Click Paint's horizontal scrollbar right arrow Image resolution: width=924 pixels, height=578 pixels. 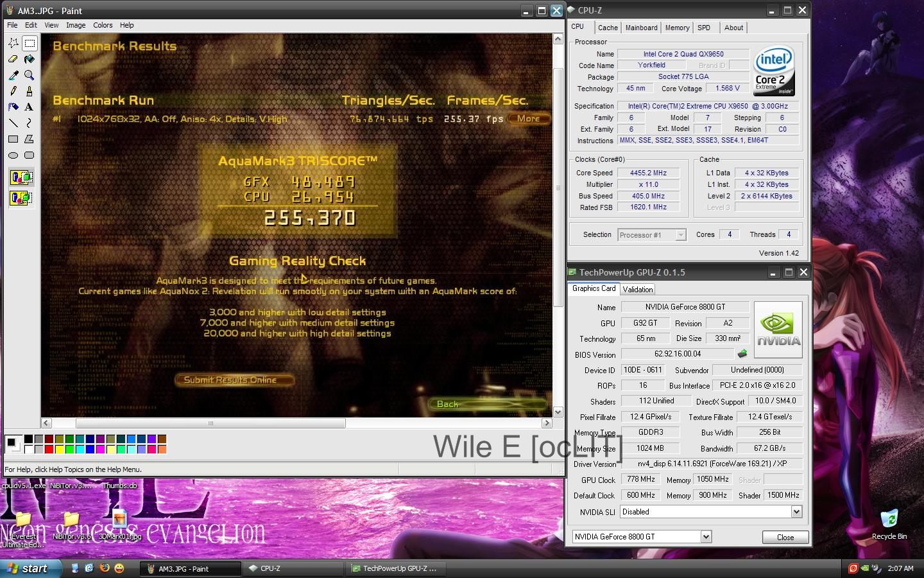(x=547, y=423)
